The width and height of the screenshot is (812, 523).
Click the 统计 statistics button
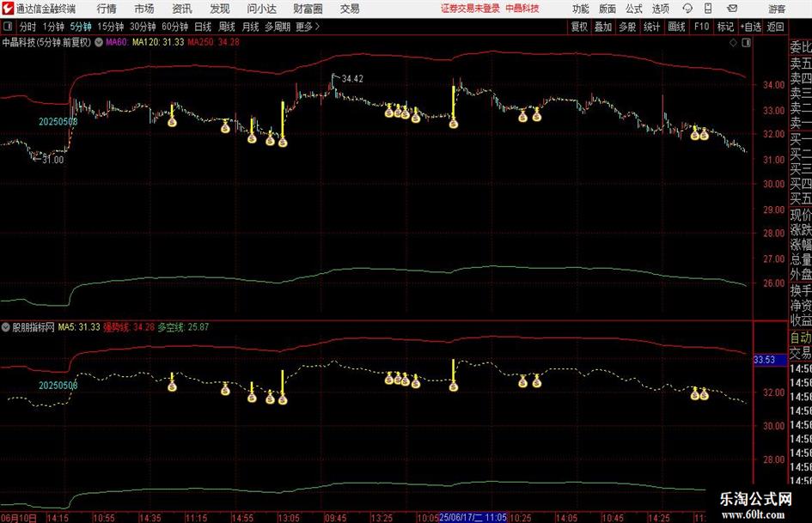pos(651,27)
